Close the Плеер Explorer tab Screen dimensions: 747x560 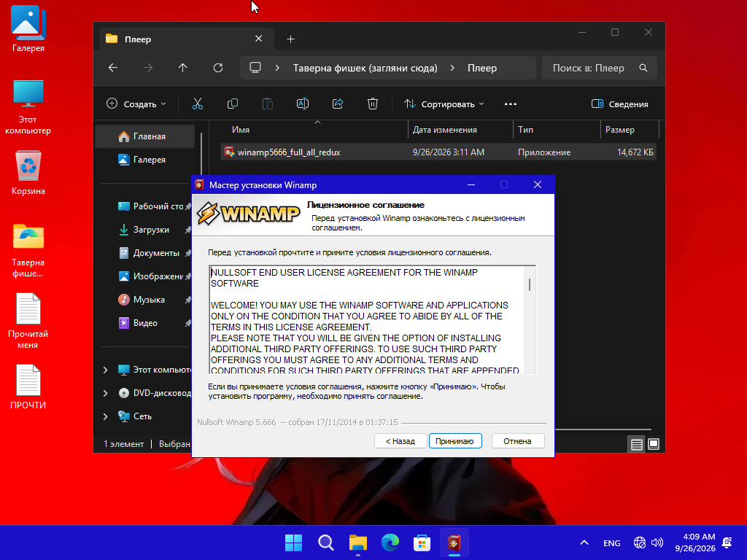coord(259,39)
